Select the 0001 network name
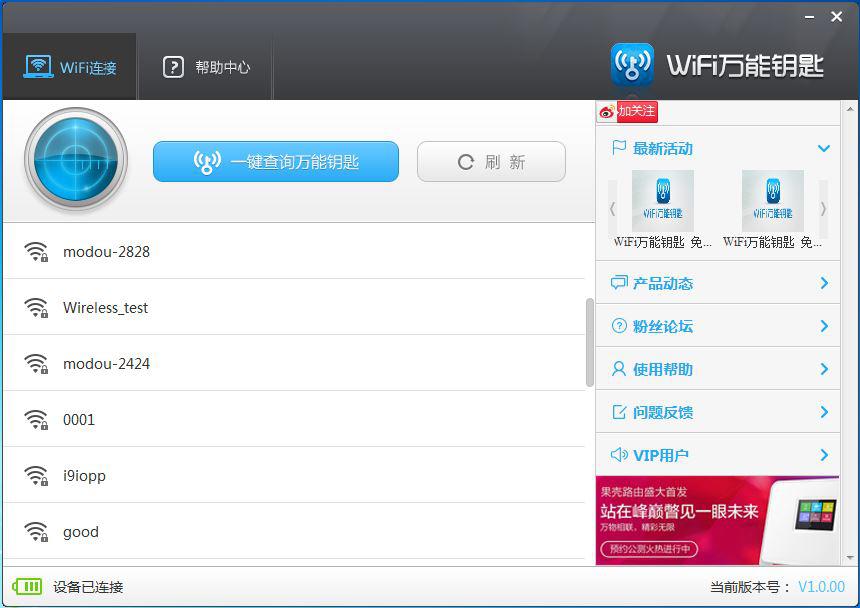 point(79,419)
